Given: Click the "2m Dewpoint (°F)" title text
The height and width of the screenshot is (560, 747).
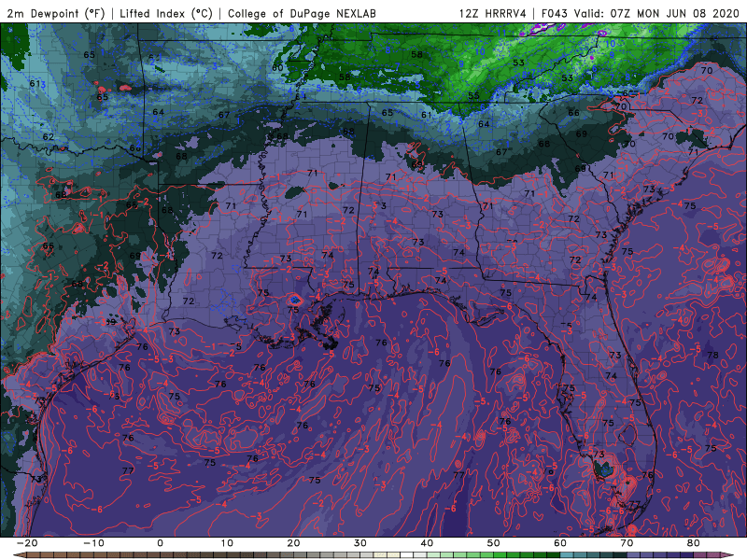Looking at the screenshot, I should coord(56,13).
